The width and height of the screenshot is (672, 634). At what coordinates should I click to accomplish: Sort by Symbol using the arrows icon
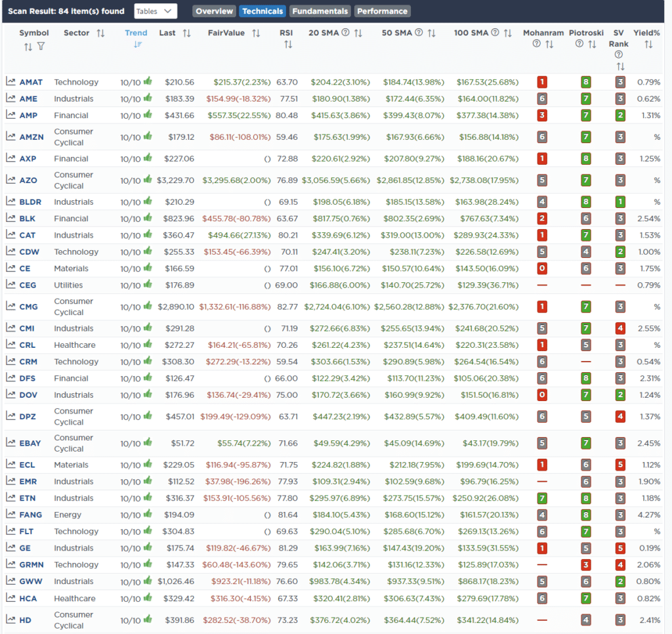(x=28, y=47)
